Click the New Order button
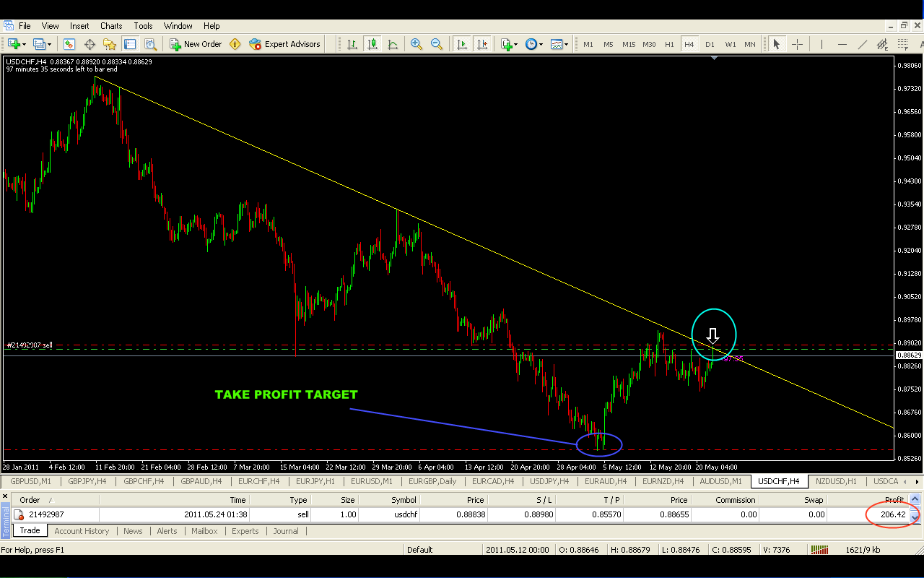 point(196,44)
